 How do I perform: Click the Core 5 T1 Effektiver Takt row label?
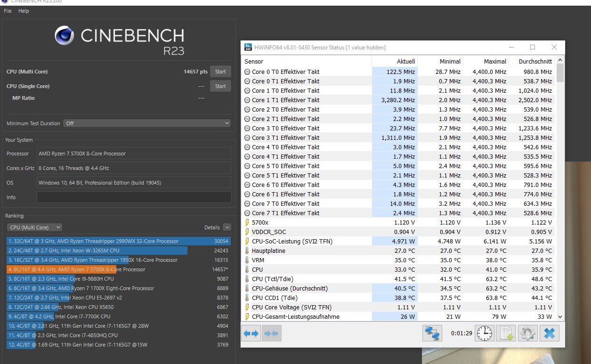[x=285, y=175]
